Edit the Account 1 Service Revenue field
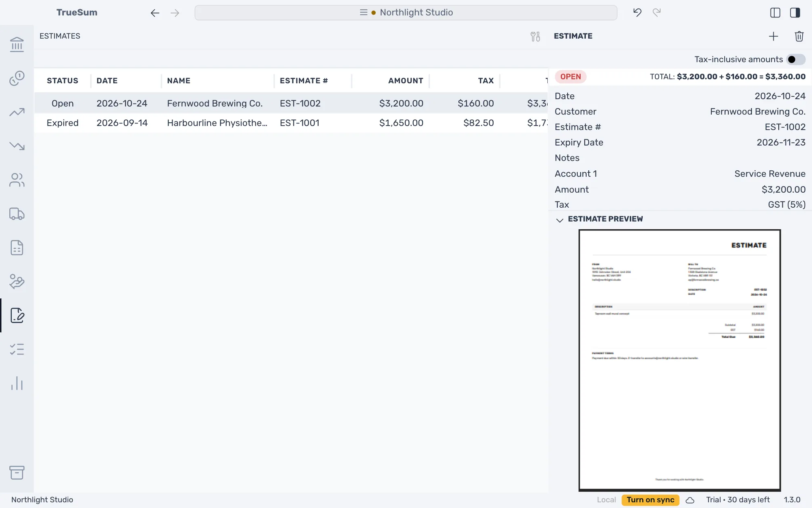 click(x=680, y=174)
